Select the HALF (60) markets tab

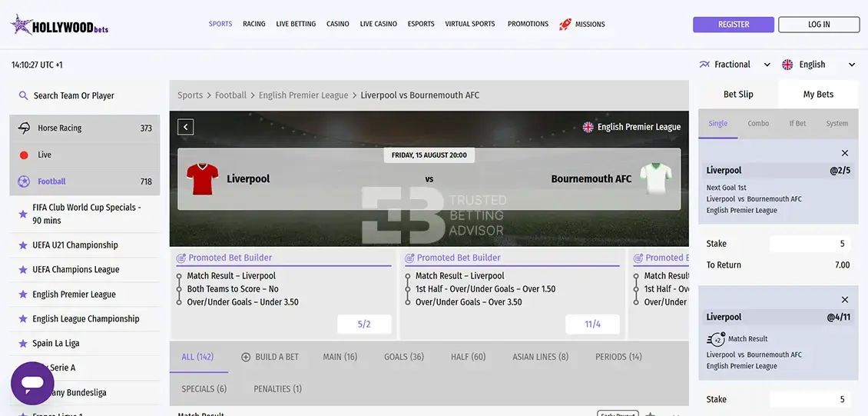coord(469,358)
